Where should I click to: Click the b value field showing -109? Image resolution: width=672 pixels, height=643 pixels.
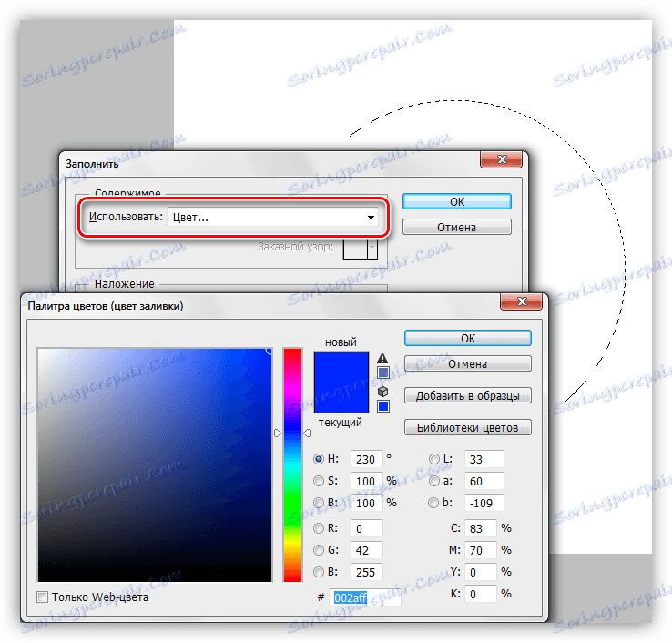coord(484,503)
